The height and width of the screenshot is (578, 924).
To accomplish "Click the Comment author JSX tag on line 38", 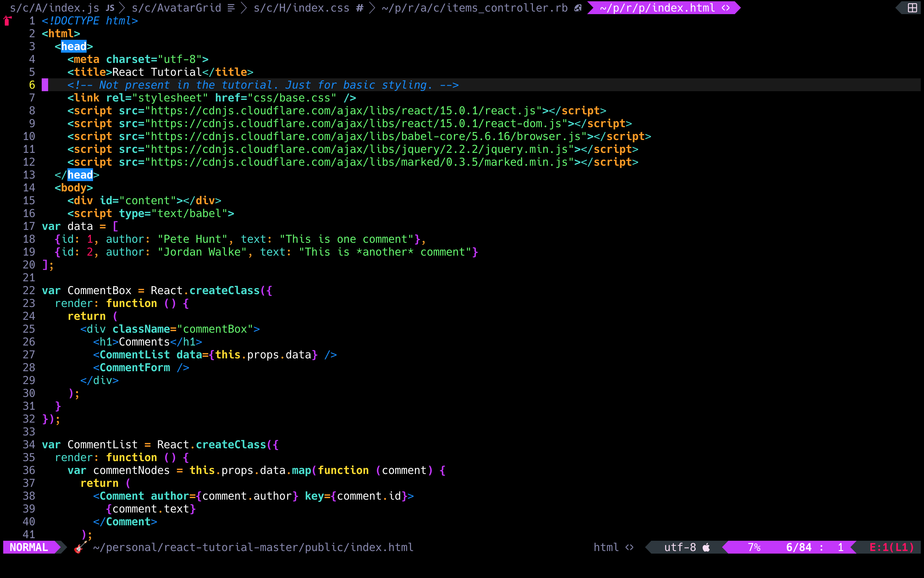I will coord(253,496).
